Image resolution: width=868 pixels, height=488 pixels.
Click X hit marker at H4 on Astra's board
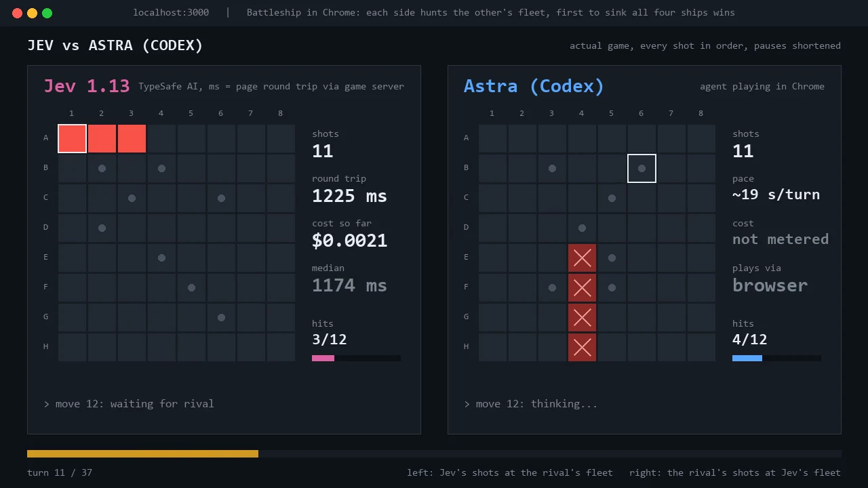582,347
